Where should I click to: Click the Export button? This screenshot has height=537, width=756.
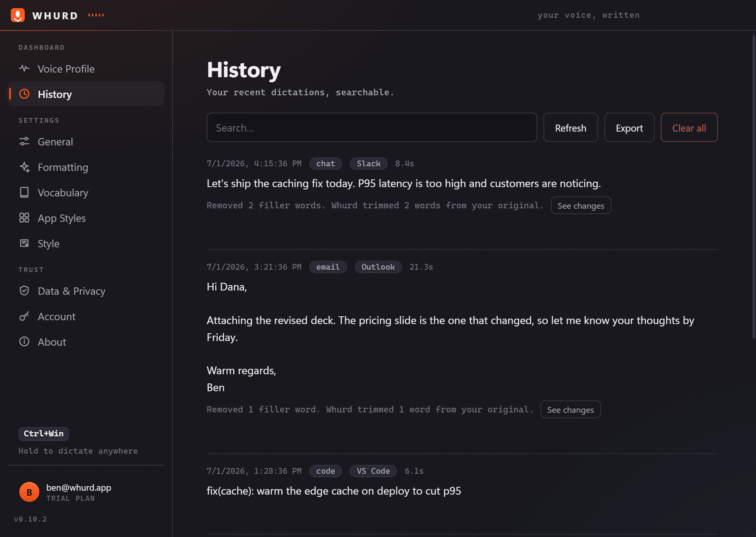629,127
